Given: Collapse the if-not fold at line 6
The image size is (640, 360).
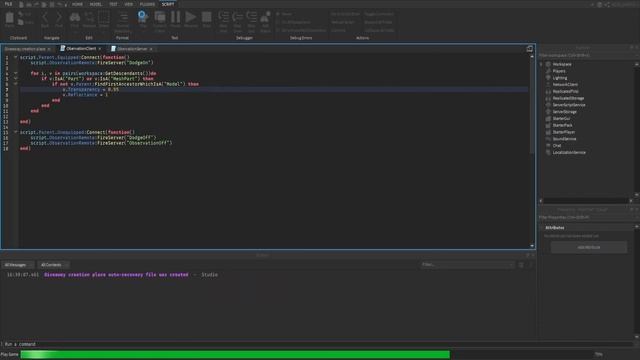Looking at the screenshot, I should 16,84.
